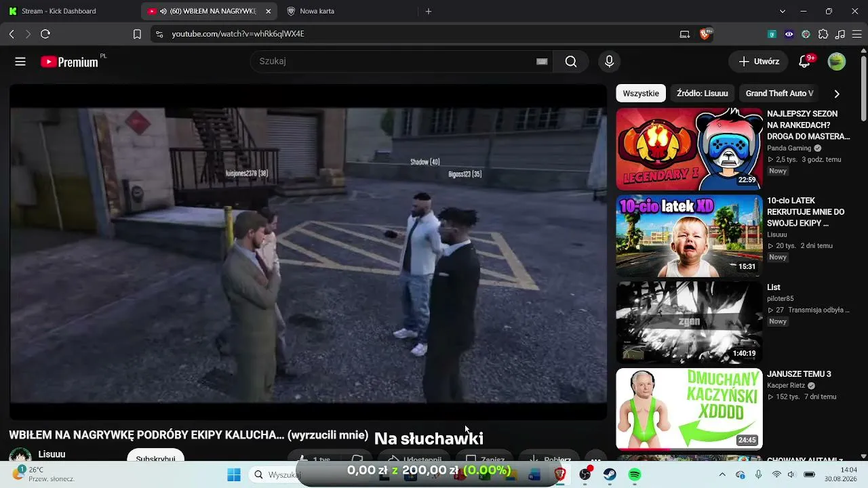Open the weather widget showing 26°C
868x488 pixels.
[42, 474]
